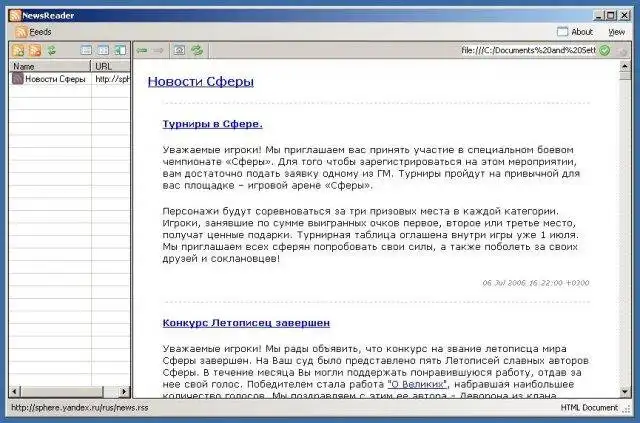This screenshot has height=423, width=640.
Task: Click the feed list left scroll arrow
Action: pos(15,392)
